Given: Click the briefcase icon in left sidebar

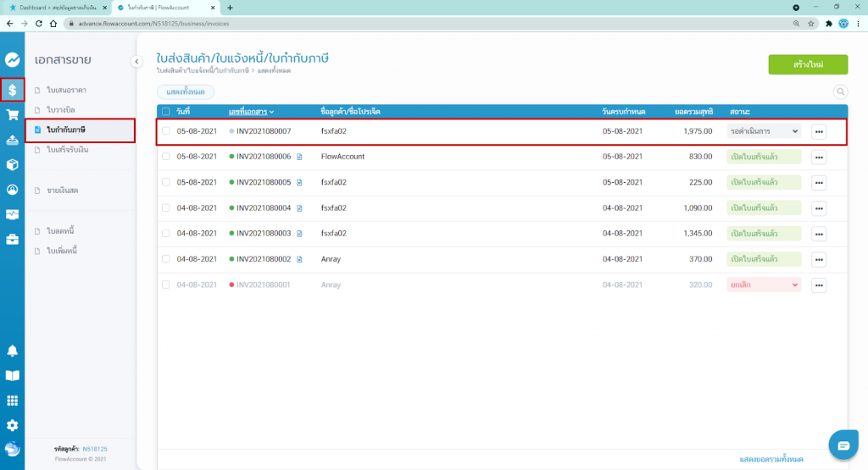Looking at the screenshot, I should (12, 240).
